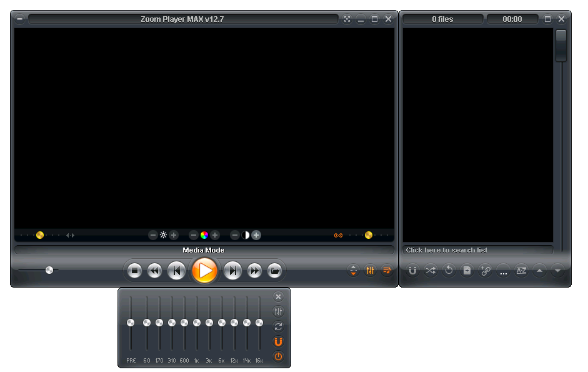Viewport: 588px width, 372px height.
Task: Toggle the orange equalizer button in main window
Action: [370, 270]
